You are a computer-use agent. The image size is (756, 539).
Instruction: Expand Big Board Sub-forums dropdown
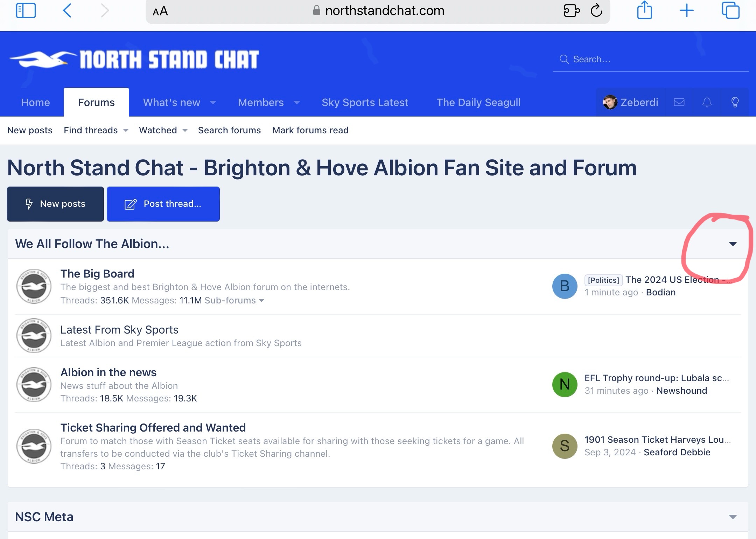[x=234, y=300]
